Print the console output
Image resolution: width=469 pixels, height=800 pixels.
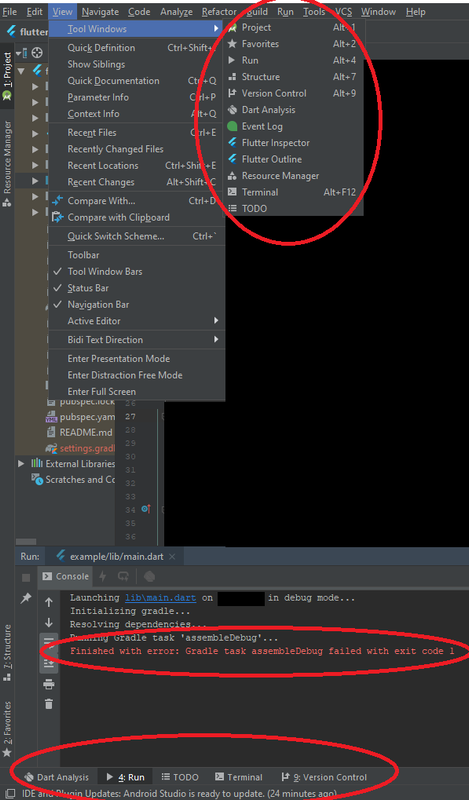coord(48,684)
